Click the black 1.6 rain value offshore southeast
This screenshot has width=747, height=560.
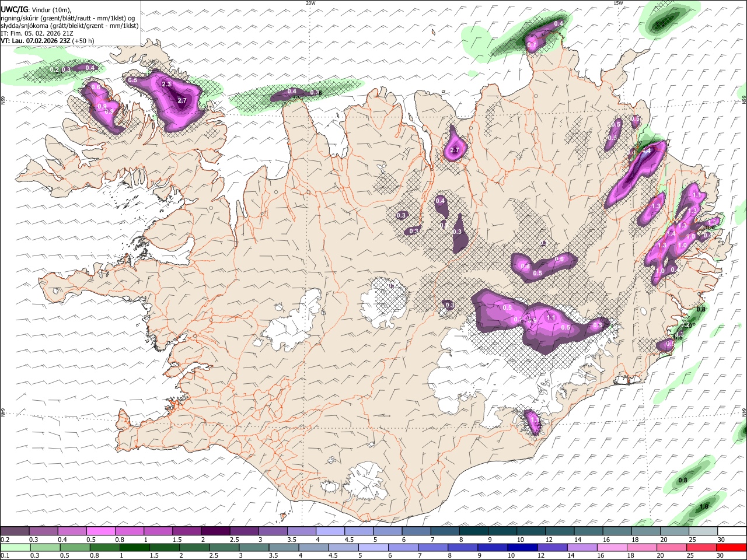(703, 506)
